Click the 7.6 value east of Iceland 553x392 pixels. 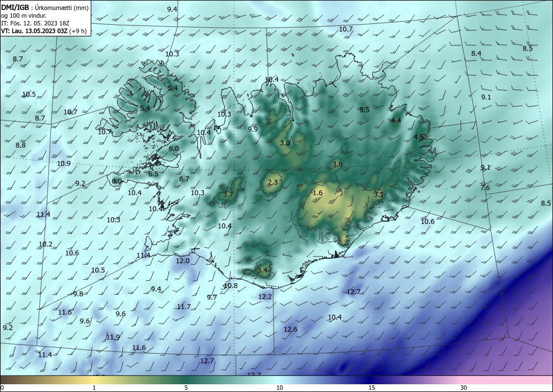point(485,188)
